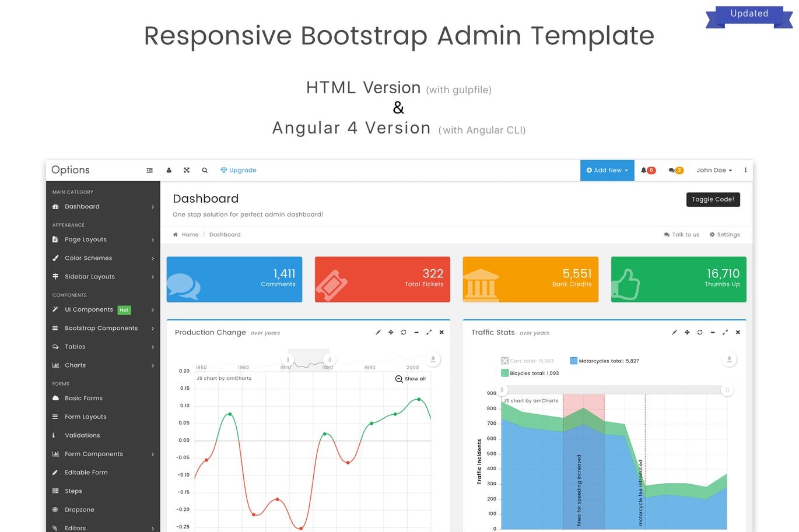Open search using the magnifier icon
799x532 pixels.
[x=205, y=170]
